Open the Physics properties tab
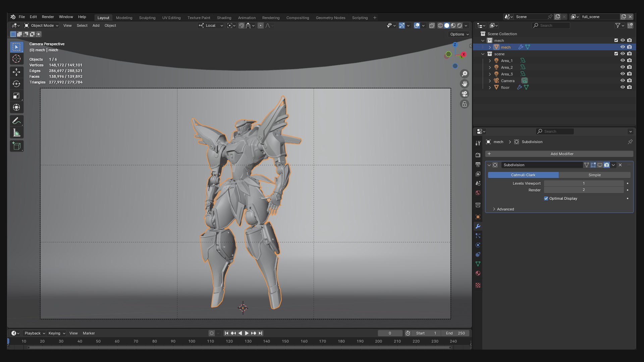This screenshot has width=644, height=362. coord(478,245)
